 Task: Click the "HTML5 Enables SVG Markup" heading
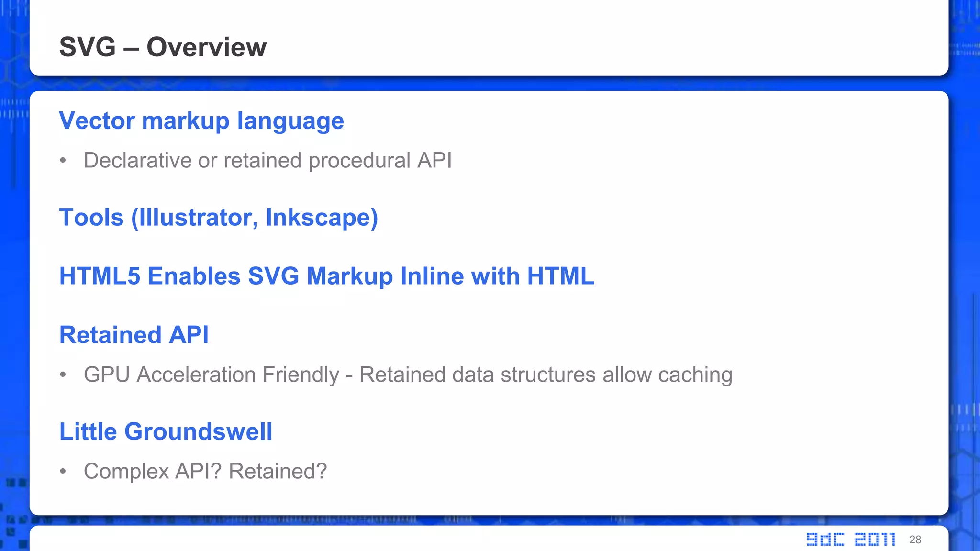coord(327,276)
